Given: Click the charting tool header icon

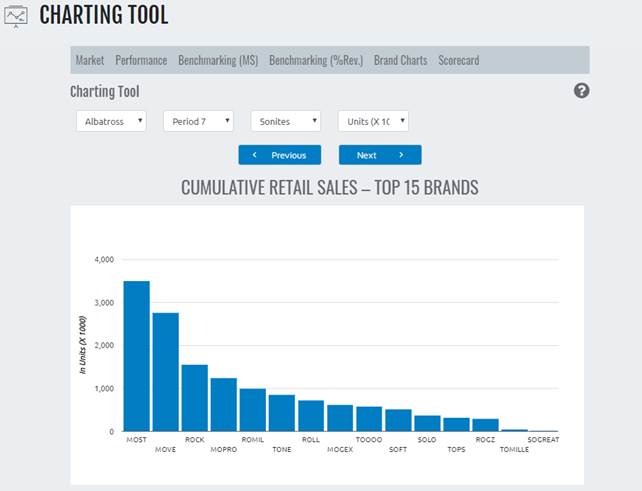Looking at the screenshot, I should 15,17.
